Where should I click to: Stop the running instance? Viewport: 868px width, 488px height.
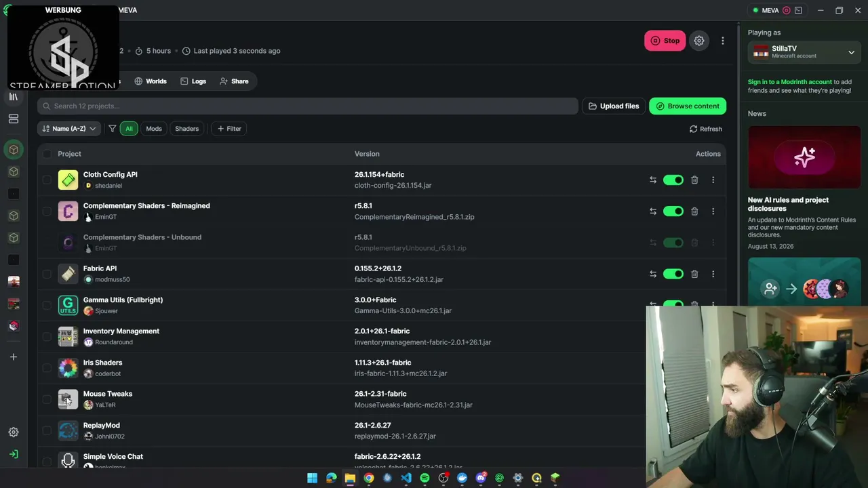(x=665, y=41)
